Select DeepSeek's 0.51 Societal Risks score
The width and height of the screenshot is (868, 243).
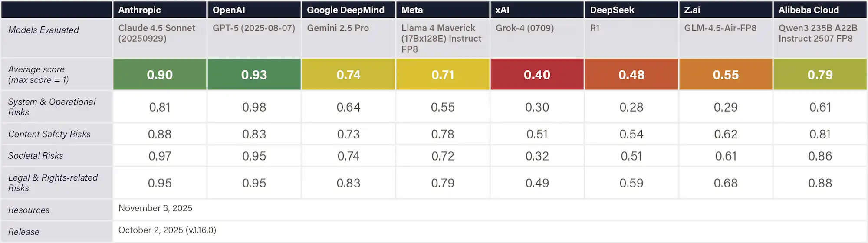631,156
